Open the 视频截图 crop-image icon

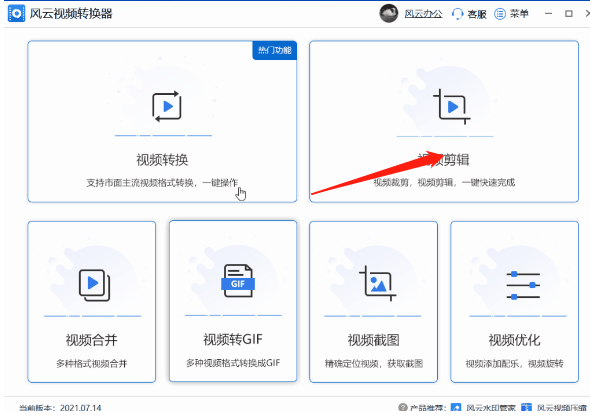[377, 283]
